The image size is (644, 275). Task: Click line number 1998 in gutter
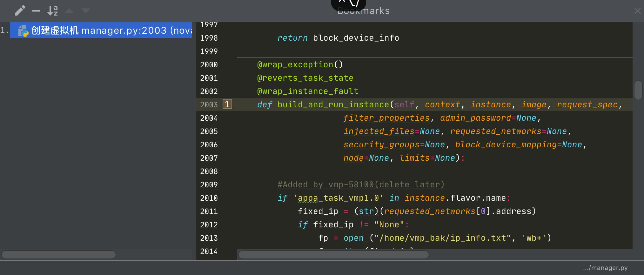pyautogui.click(x=209, y=38)
